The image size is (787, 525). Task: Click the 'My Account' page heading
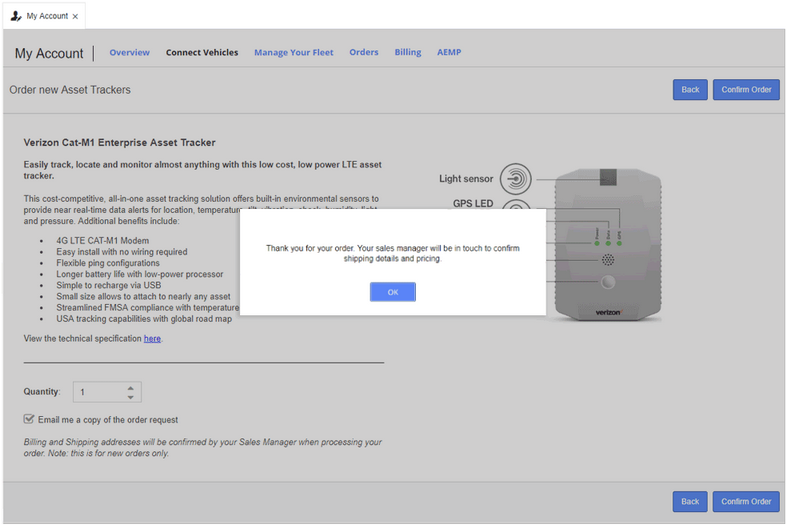click(49, 53)
